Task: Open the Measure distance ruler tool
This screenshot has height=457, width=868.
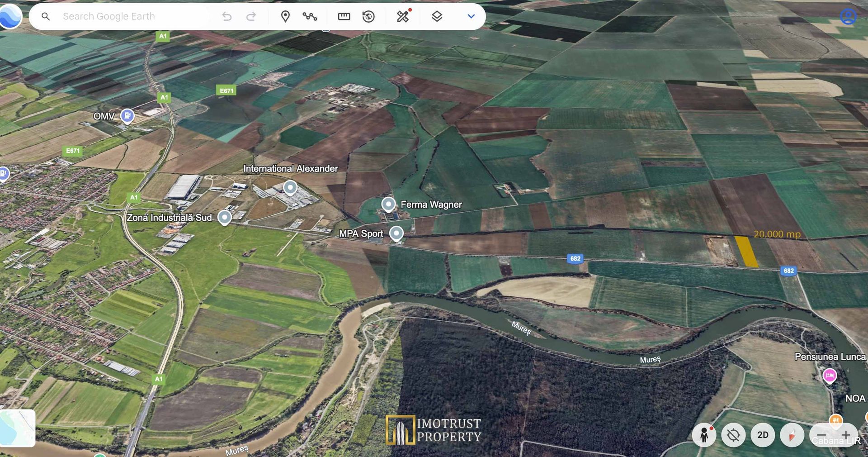Action: [344, 16]
